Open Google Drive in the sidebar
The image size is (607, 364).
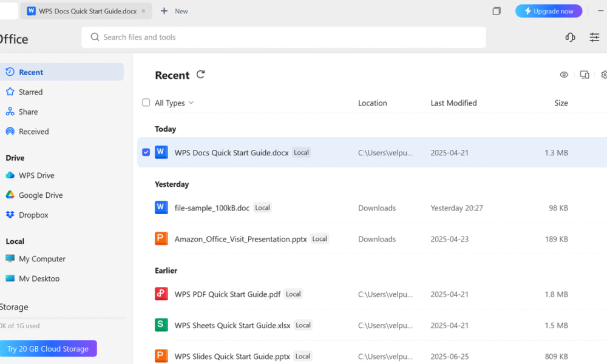41,195
